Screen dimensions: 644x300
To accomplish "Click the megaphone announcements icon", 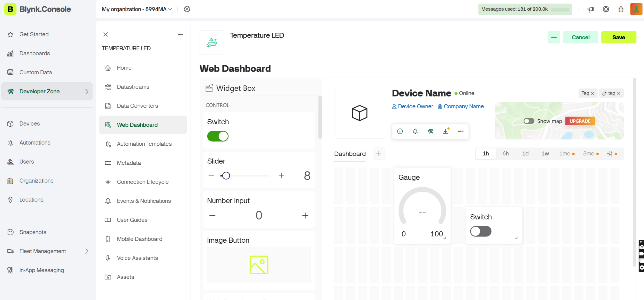I will click(590, 9).
